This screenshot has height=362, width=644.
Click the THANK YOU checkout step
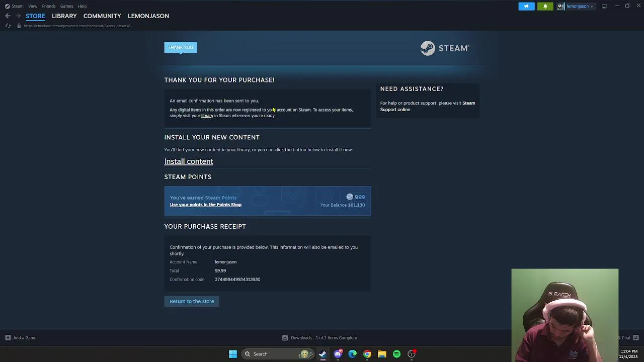tap(181, 47)
